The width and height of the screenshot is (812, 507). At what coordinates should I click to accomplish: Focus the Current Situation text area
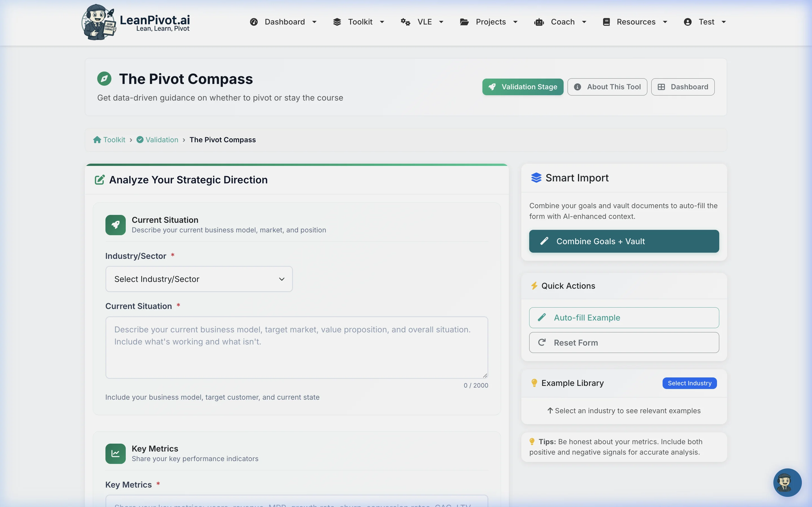point(297,347)
